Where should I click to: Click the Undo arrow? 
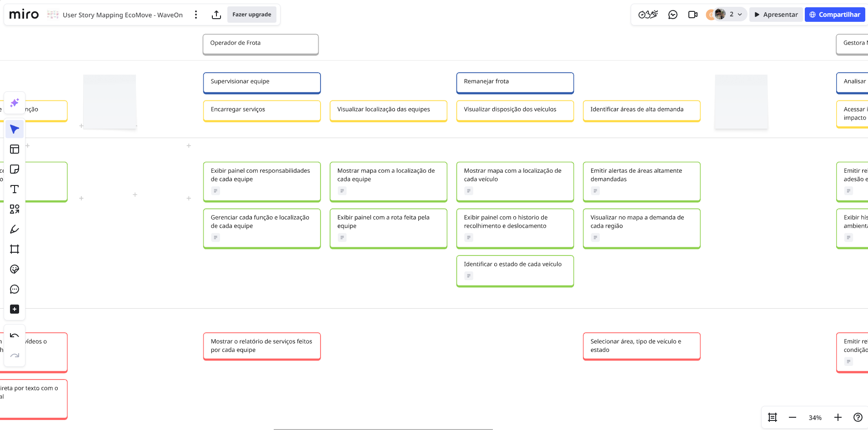point(15,336)
